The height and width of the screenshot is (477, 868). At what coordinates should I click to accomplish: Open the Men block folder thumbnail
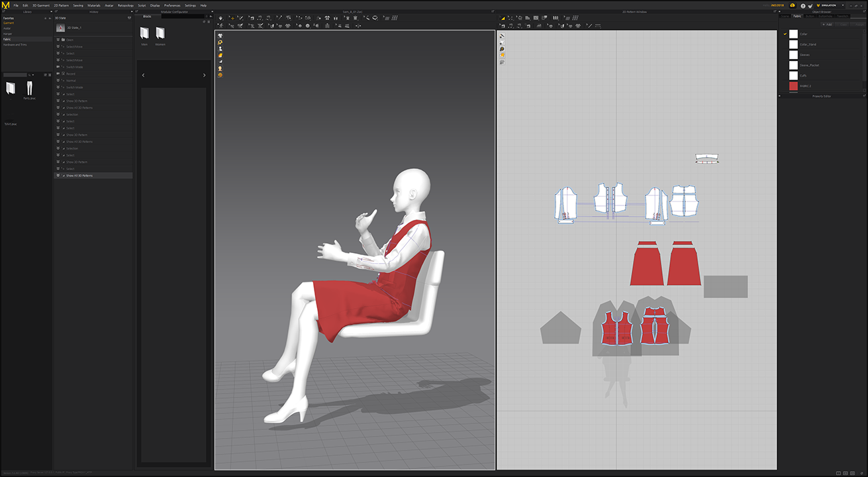(144, 33)
